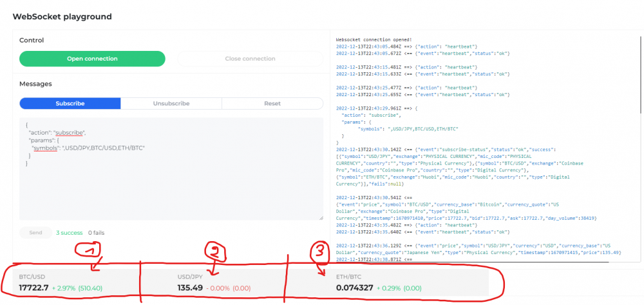Viewport: 644px width, 305px height.
Task: Click the Close connection button
Action: click(250, 59)
